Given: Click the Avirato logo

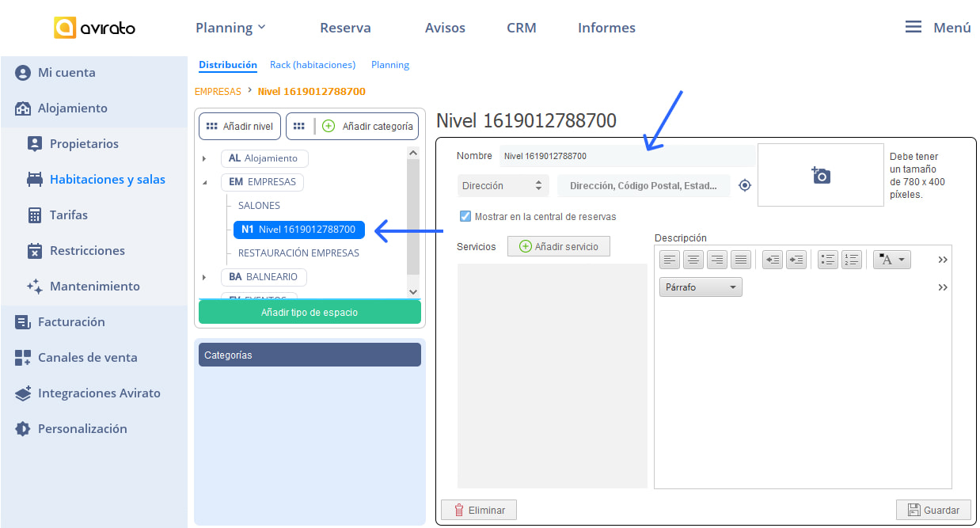Looking at the screenshot, I should point(94,28).
